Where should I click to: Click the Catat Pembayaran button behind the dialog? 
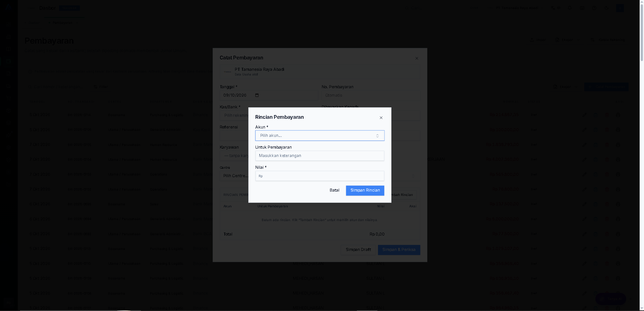click(x=606, y=87)
